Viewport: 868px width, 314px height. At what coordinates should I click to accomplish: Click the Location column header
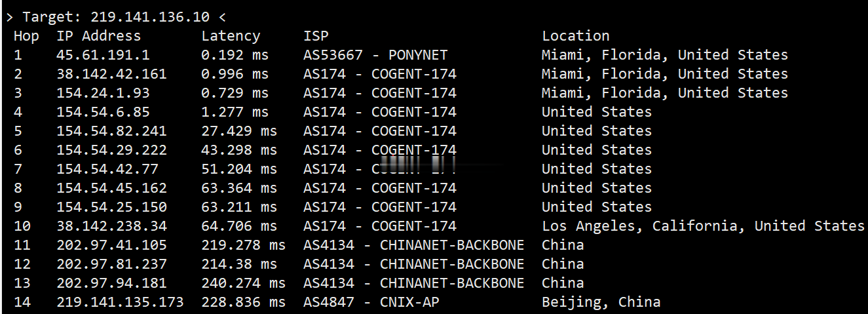tap(576, 36)
